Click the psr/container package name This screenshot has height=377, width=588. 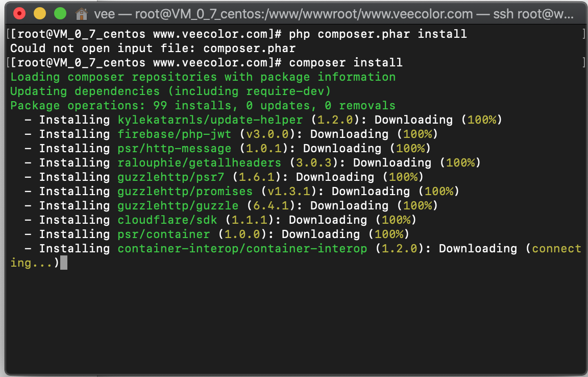click(163, 234)
